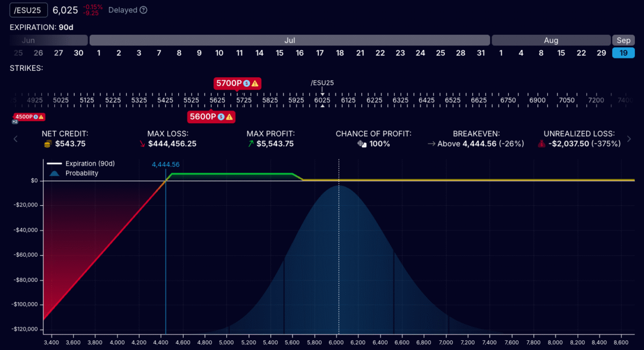Click the Chance of Profit dice icon

tap(362, 144)
